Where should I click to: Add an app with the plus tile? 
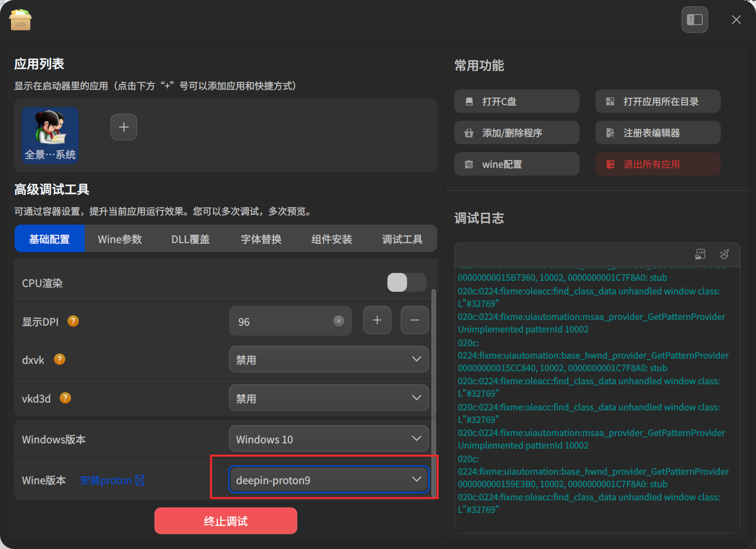click(x=124, y=127)
